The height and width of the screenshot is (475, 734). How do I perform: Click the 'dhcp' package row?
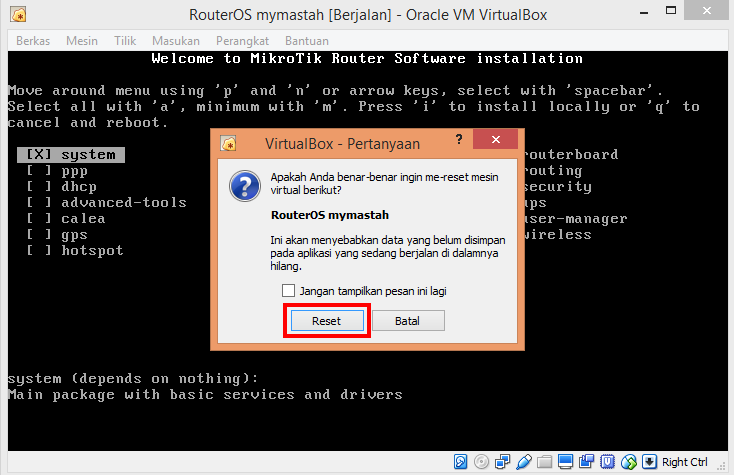pos(62,187)
